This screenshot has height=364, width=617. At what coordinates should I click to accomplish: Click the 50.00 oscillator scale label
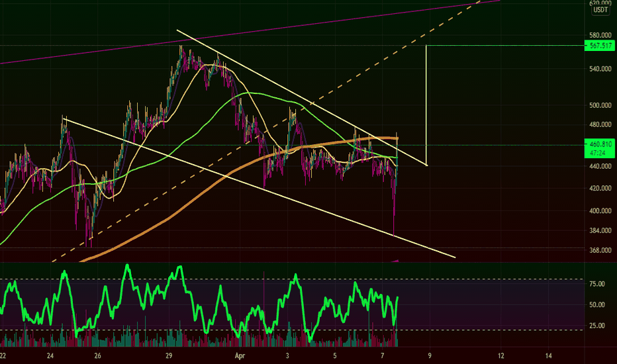click(x=597, y=305)
